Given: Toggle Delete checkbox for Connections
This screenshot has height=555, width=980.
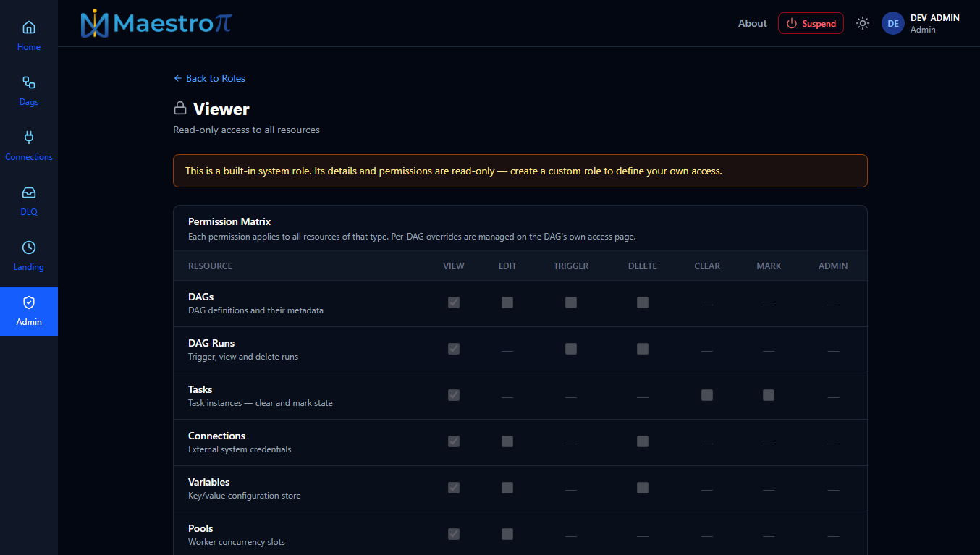Looking at the screenshot, I should click(x=643, y=441).
